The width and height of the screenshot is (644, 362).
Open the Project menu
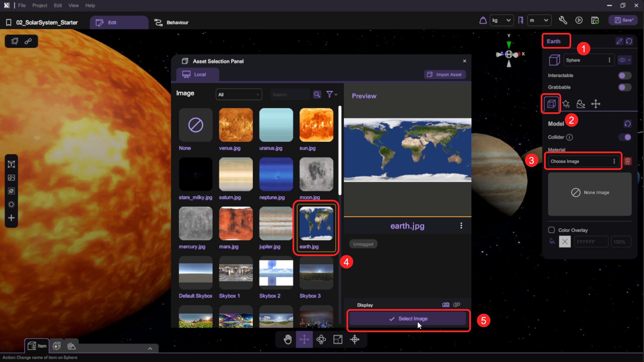[x=40, y=5]
